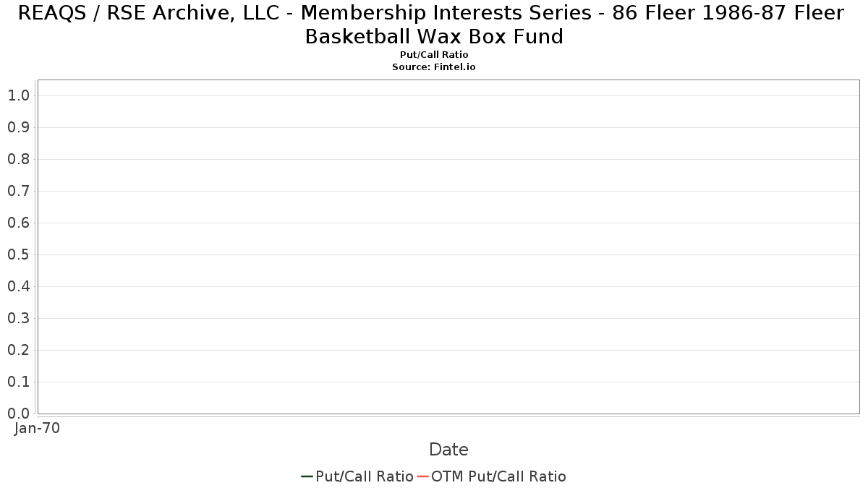Click the 0.5 y-axis label
This screenshot has width=868, height=488.
18,254
